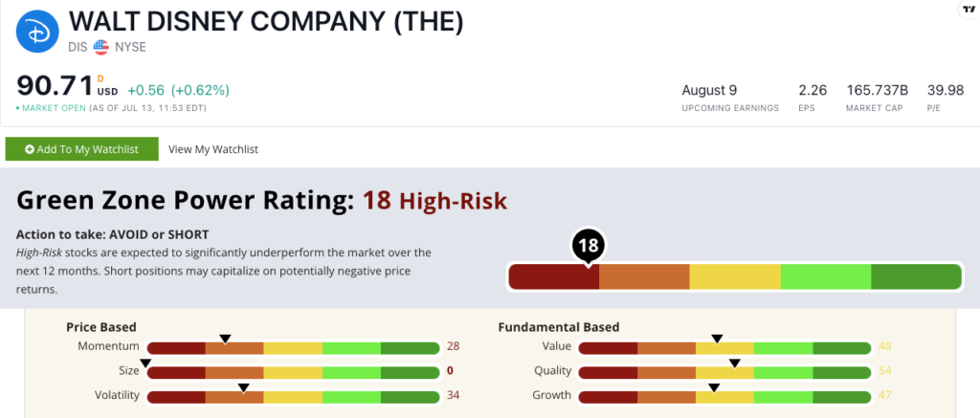
Task: Click the Volatility bar pointer triangle
Action: coord(243,387)
